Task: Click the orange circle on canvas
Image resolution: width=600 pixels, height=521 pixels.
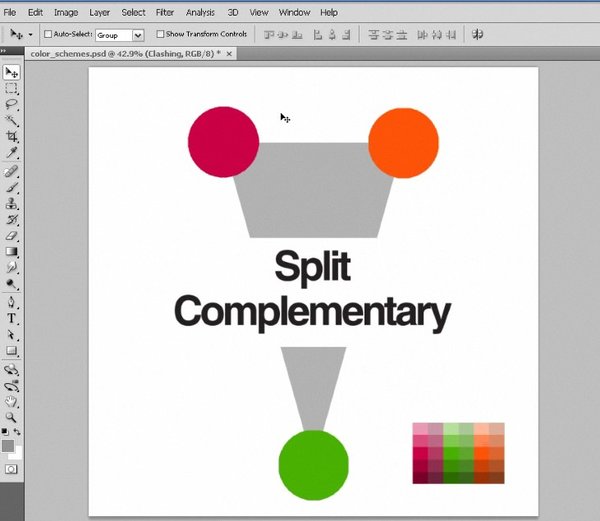Action: coord(403,143)
